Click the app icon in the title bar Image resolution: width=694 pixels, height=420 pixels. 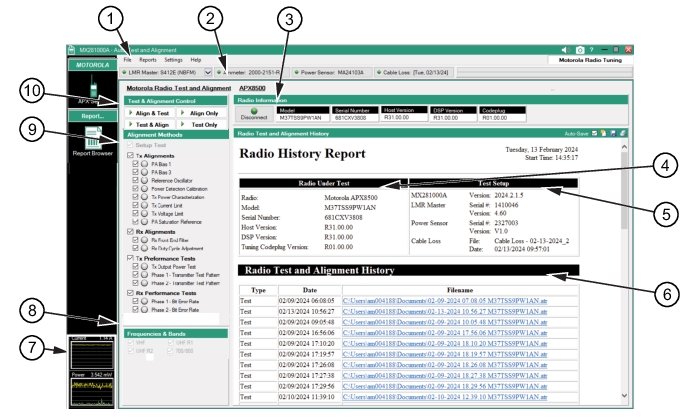coord(72,50)
